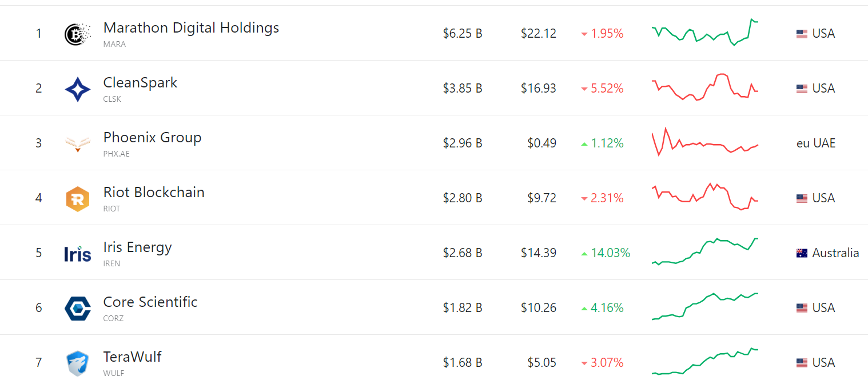Click Iris Energy's 14.03% daily change
868x384 pixels.
610,253
